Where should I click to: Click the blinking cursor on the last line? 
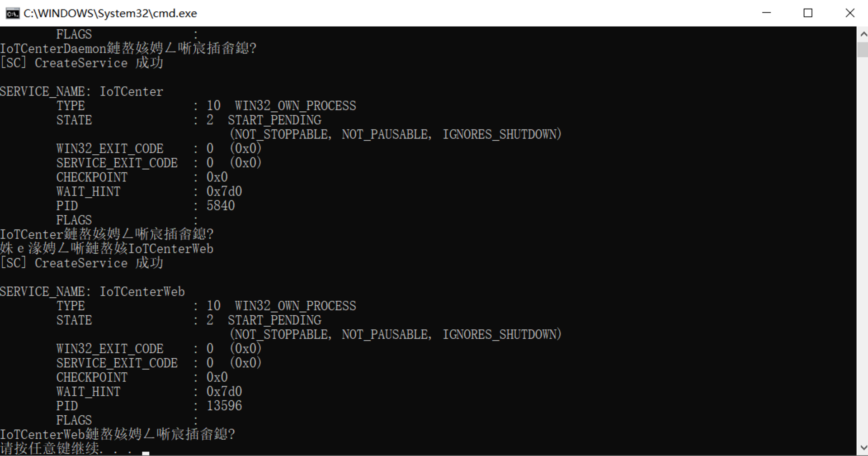pos(146,452)
